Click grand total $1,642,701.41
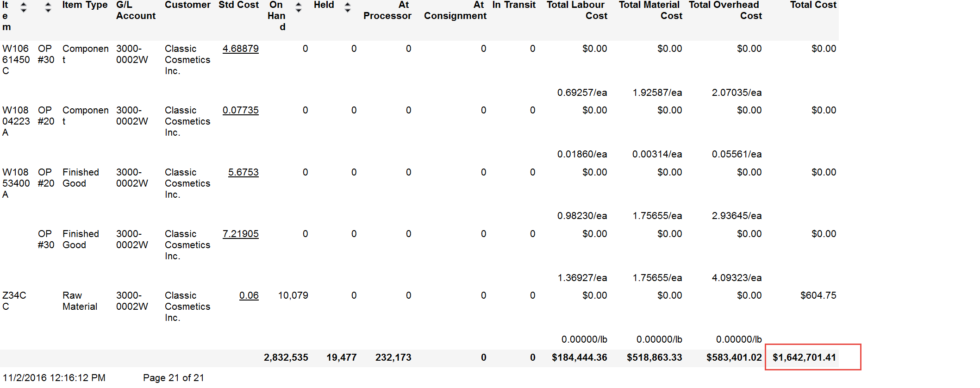Viewport: 980px width, 388px height. click(804, 357)
